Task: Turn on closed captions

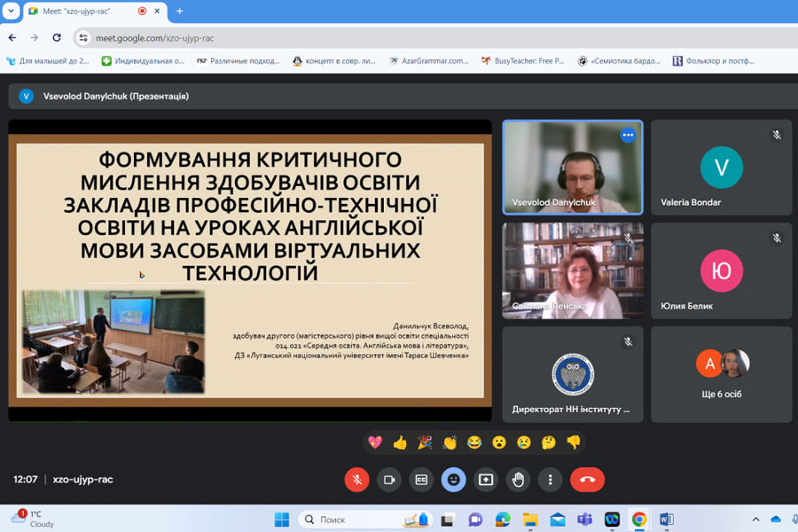Action: pos(421,480)
